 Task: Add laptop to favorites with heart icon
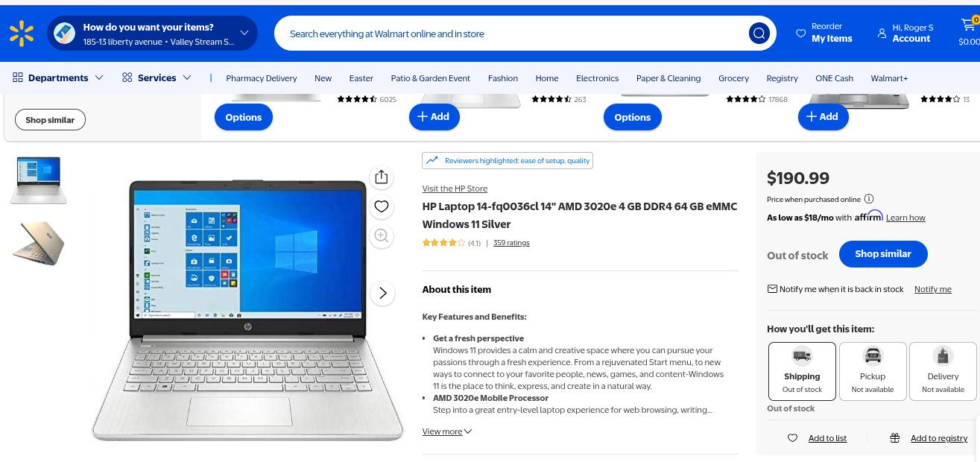382,206
